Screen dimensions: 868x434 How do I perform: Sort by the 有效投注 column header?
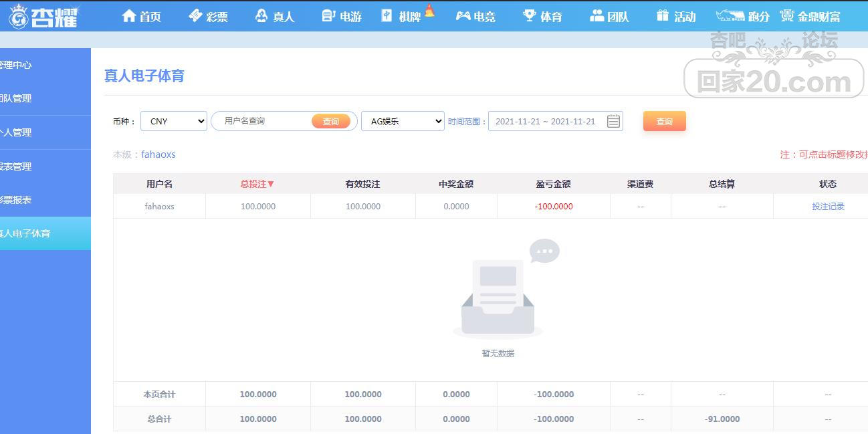point(363,184)
